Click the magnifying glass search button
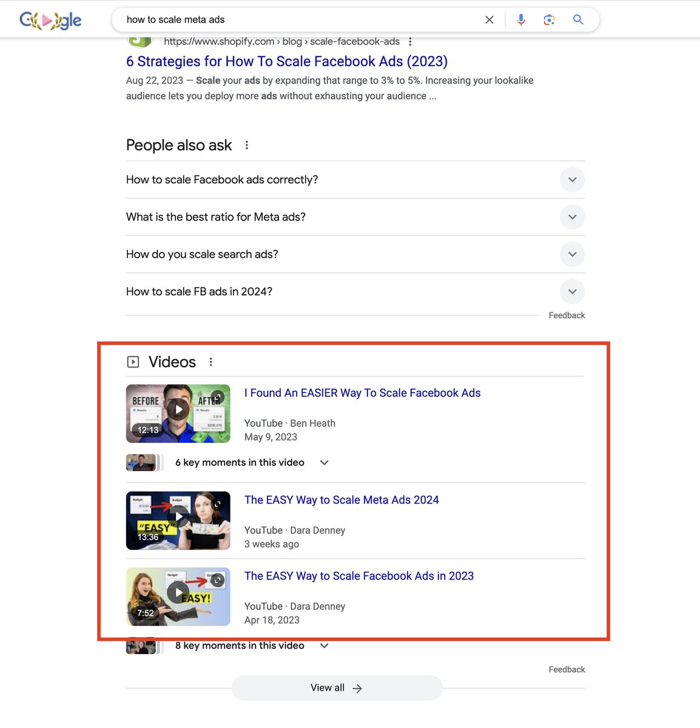The width and height of the screenshot is (700, 728). (x=578, y=19)
